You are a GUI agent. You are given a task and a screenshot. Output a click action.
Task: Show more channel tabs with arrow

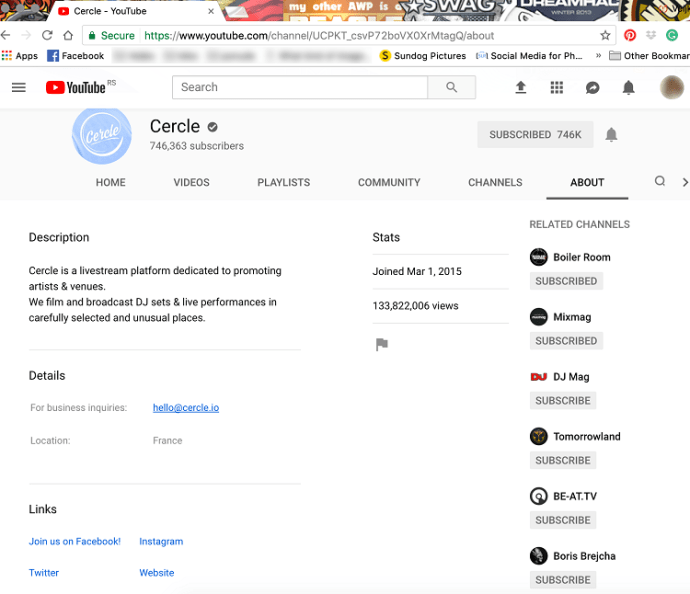click(x=685, y=182)
